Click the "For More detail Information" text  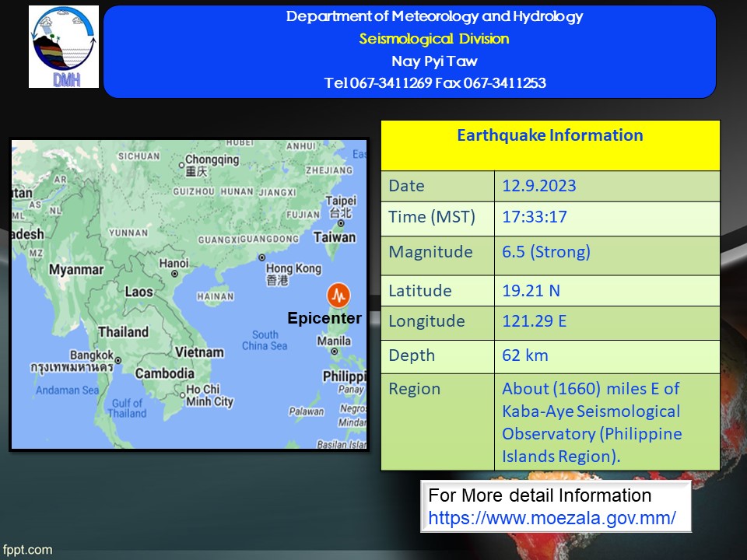point(540,495)
